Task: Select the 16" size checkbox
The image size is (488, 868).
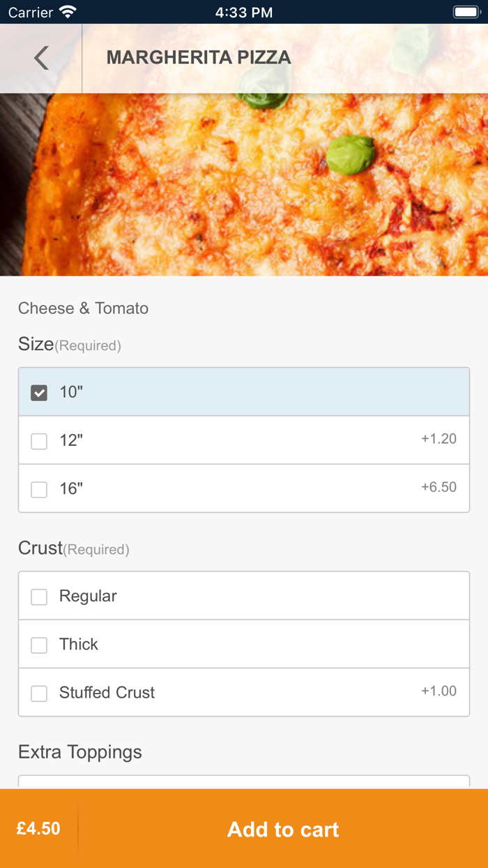Action: 39,489
